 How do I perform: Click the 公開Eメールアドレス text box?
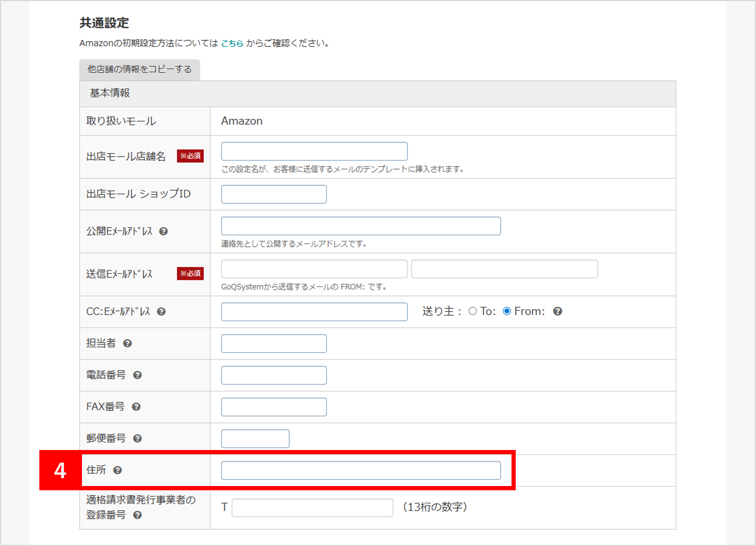361,226
